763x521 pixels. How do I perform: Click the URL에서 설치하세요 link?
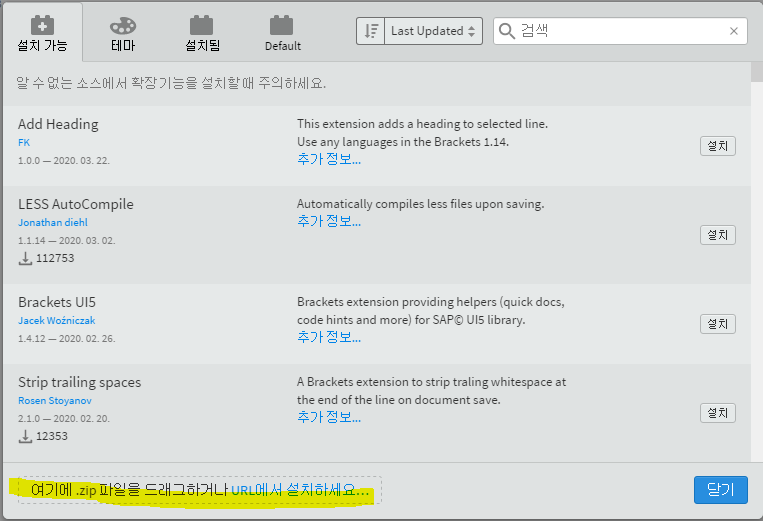300,490
